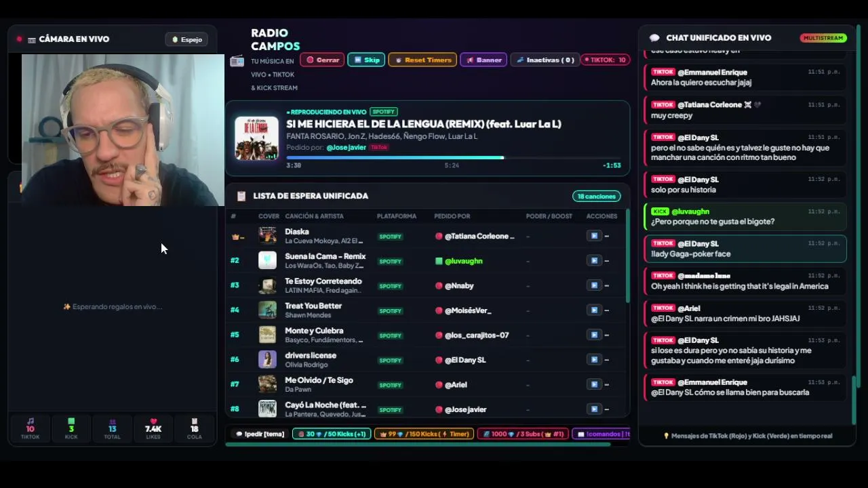Screen dimensions: 868x488
Task: Click the queue list vertical scrollbar
Action: [627, 256]
